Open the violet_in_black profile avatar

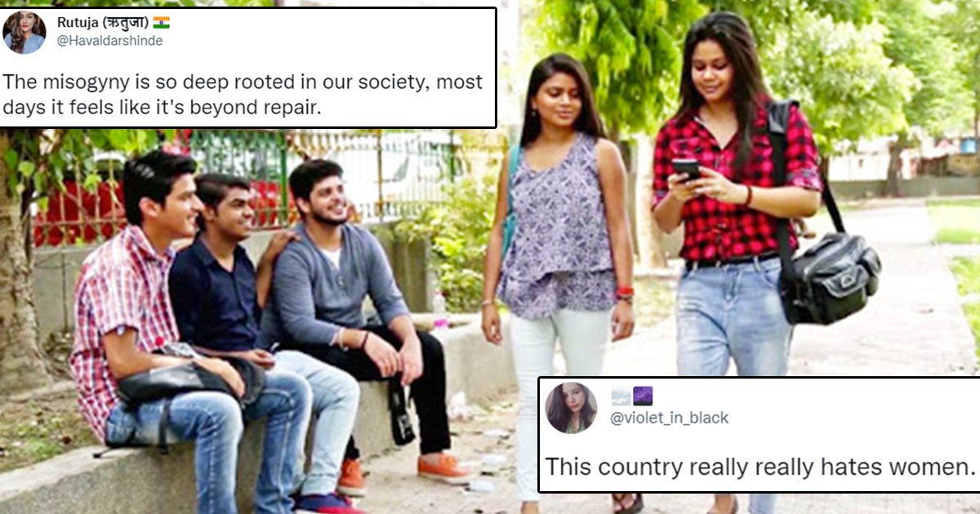[x=571, y=408]
